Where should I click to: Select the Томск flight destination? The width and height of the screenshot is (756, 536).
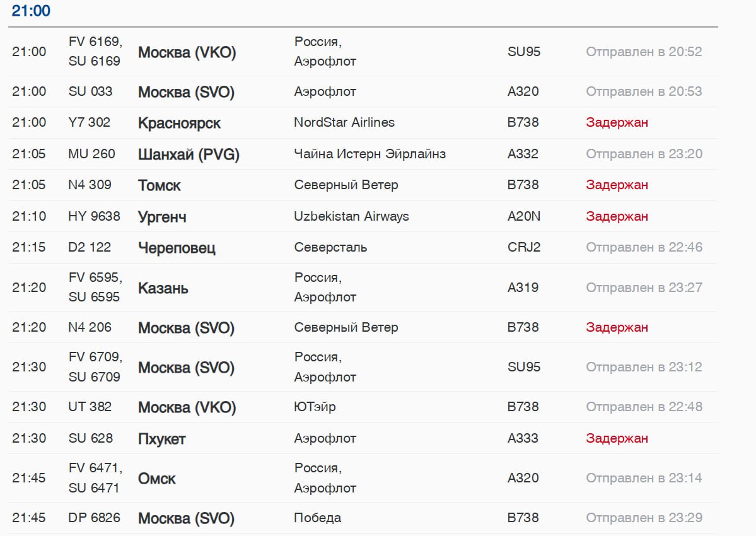(x=159, y=185)
